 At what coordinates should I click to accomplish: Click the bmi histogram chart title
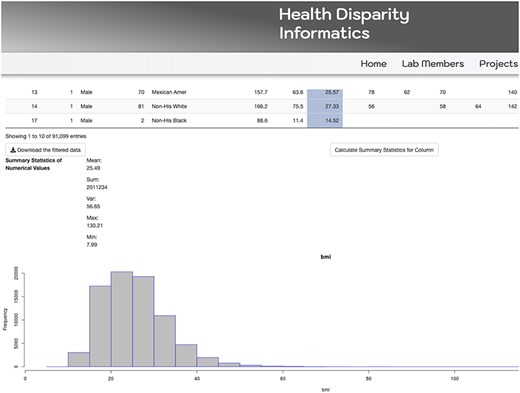[x=325, y=257]
